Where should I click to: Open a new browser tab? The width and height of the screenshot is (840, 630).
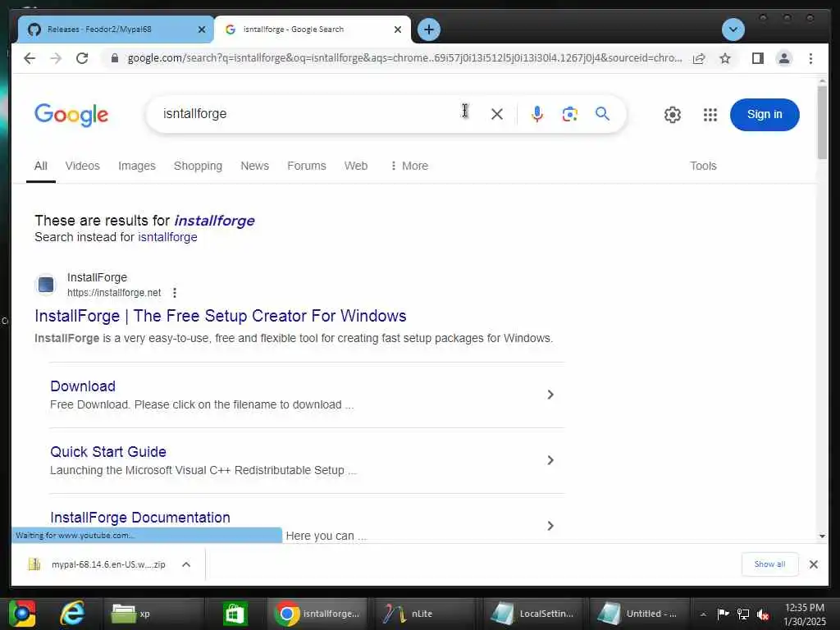point(428,30)
